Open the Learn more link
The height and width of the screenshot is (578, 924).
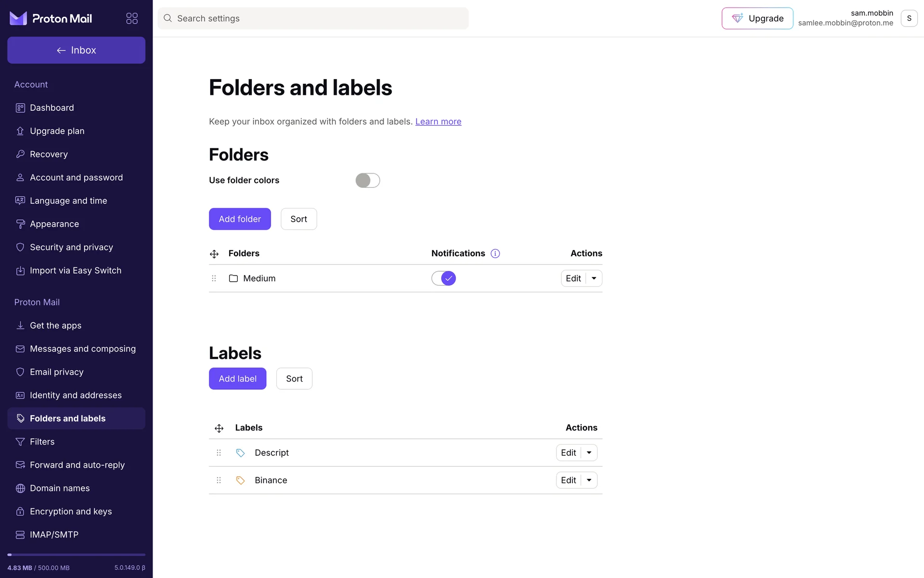point(438,121)
